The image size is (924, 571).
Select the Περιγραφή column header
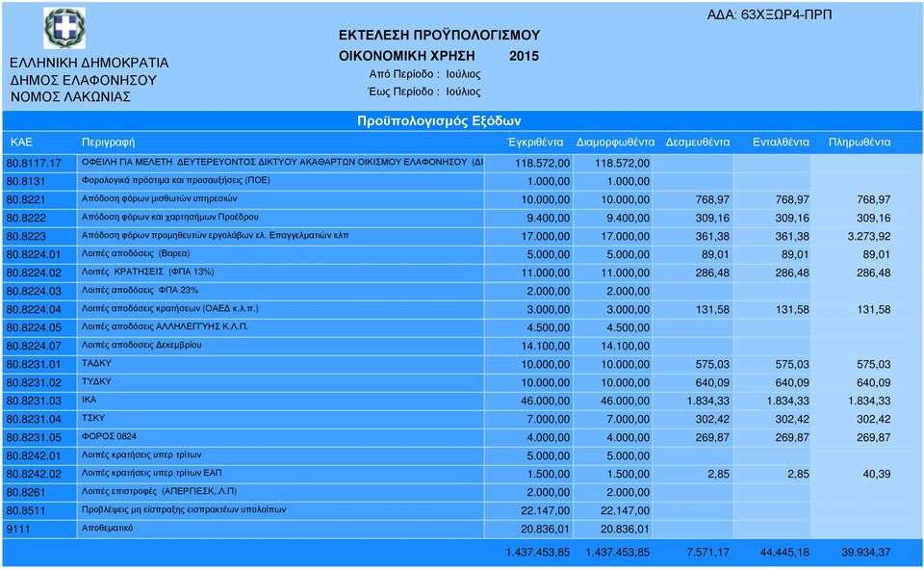tap(108, 142)
